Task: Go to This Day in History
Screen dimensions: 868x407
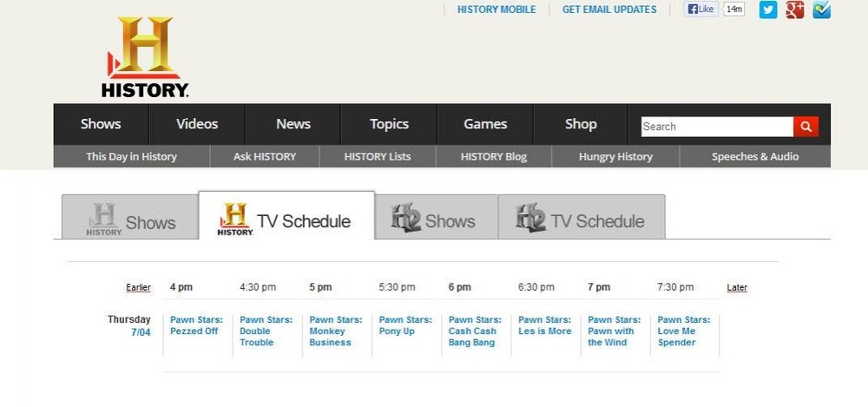Action: 131,157
